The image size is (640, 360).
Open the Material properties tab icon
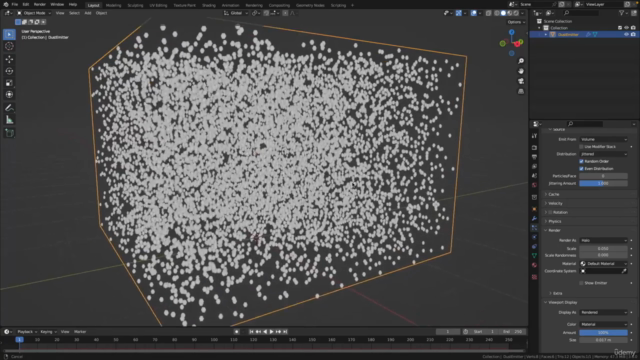534,265
